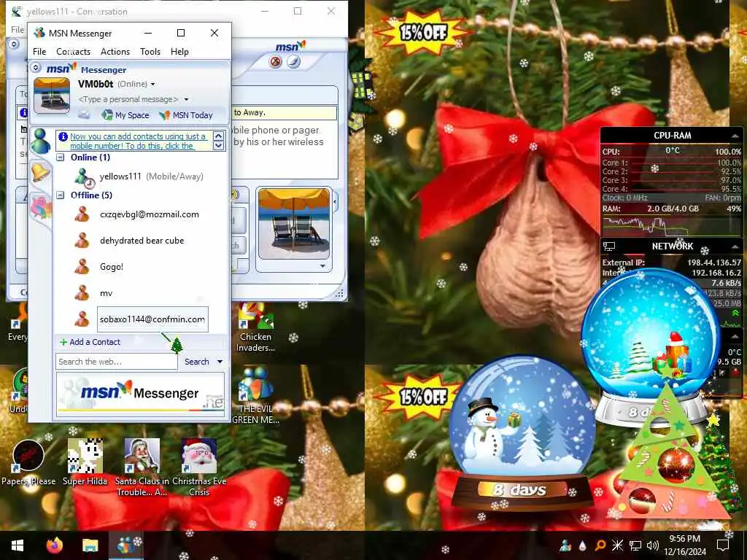The height and width of the screenshot is (560, 747).
Task: Open the Chicken Invaders desktop shortcut
Action: pos(256,329)
